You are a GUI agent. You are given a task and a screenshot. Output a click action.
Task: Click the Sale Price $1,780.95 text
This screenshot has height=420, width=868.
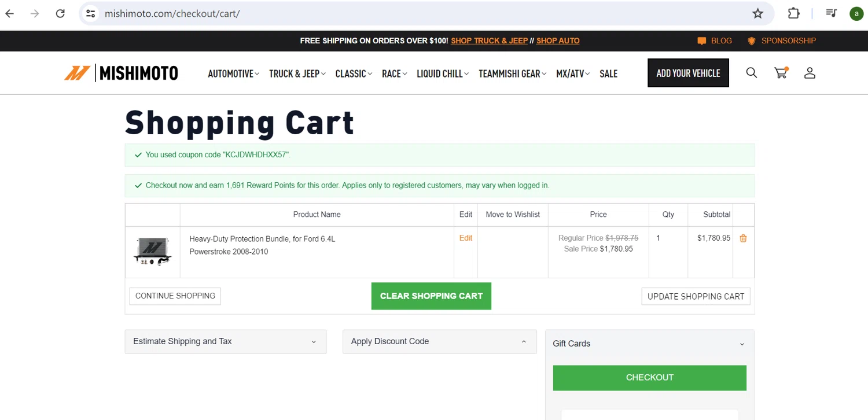click(x=598, y=249)
